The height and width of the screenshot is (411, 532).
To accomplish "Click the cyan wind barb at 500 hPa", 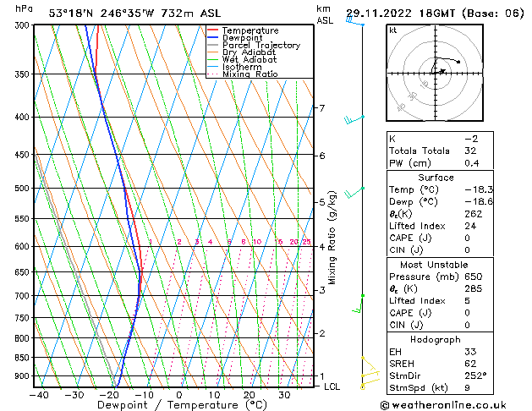I will click(x=355, y=191).
